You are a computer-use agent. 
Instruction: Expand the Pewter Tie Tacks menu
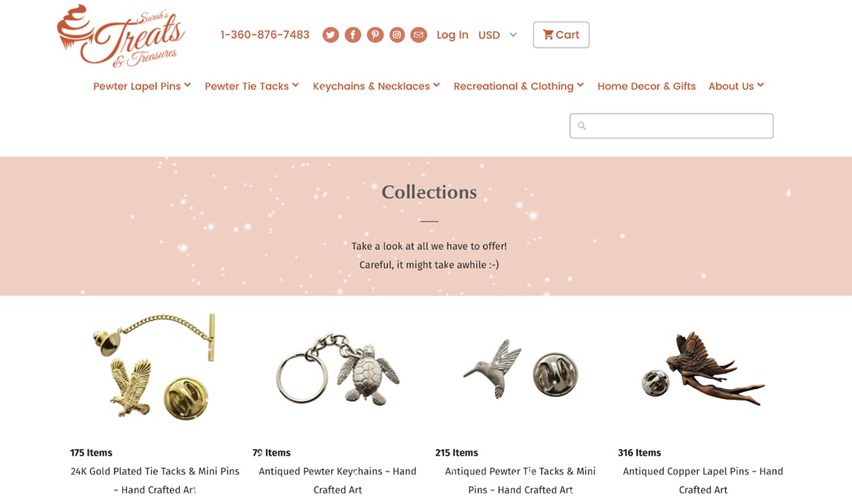coord(251,86)
